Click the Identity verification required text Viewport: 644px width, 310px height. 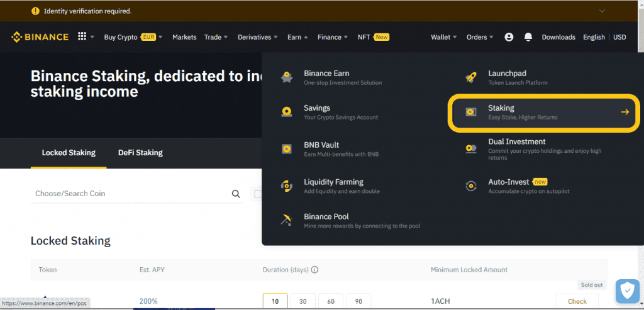click(88, 11)
